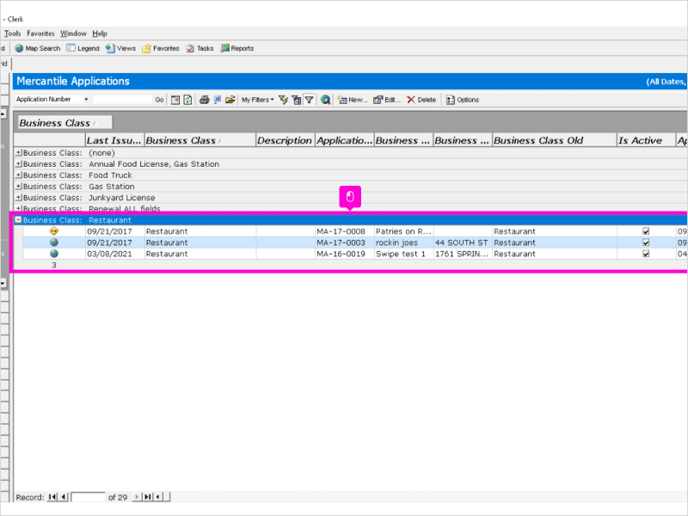This screenshot has width=688, height=516.
Task: Open the Views toolbar item
Action: tap(121, 48)
